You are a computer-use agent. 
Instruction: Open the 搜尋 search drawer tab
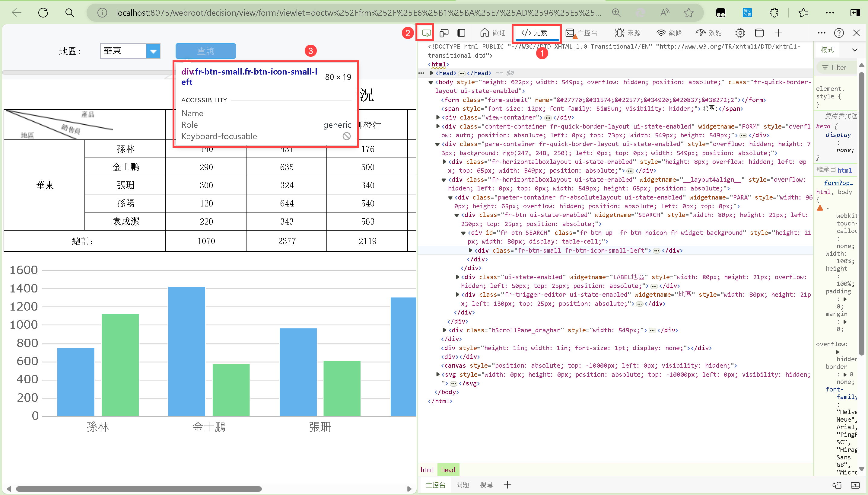pyautogui.click(x=486, y=485)
